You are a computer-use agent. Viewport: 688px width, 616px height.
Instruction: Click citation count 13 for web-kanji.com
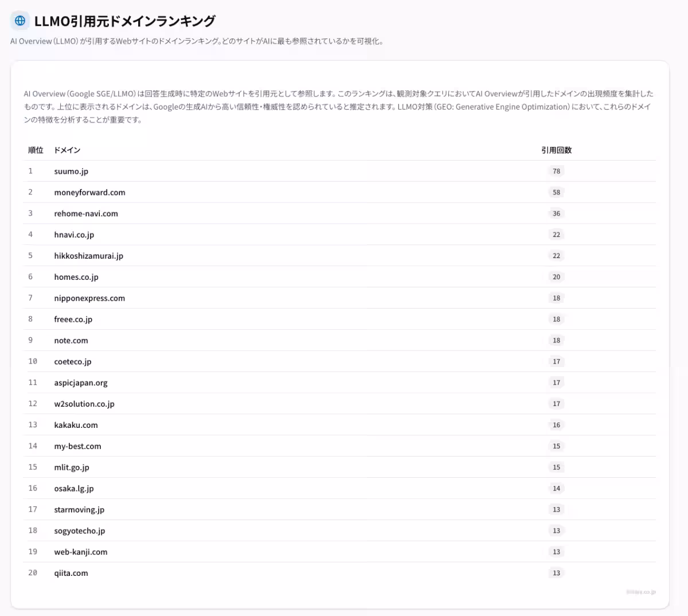pos(556,552)
